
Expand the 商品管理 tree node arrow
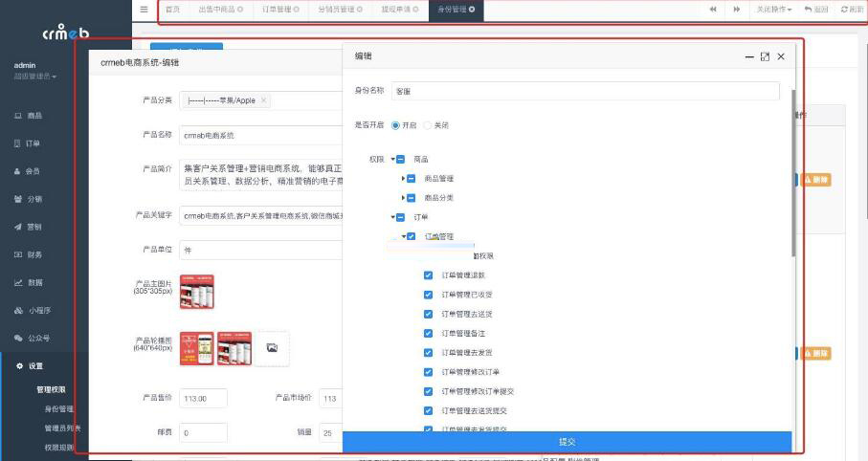pyautogui.click(x=404, y=179)
